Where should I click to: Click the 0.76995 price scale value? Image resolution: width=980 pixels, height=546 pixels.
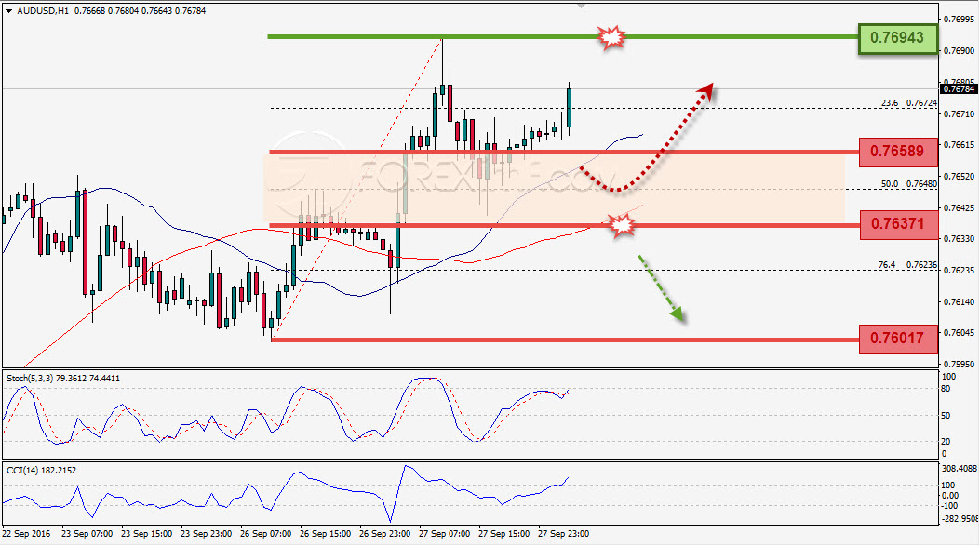(960, 19)
